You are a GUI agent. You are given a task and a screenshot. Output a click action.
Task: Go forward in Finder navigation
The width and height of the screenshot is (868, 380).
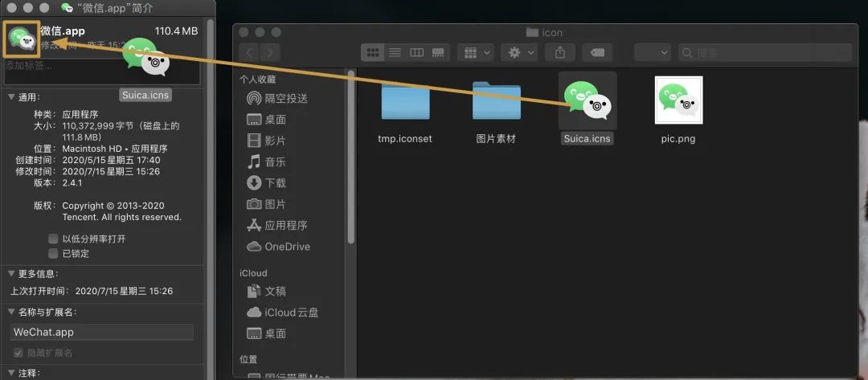(270, 52)
